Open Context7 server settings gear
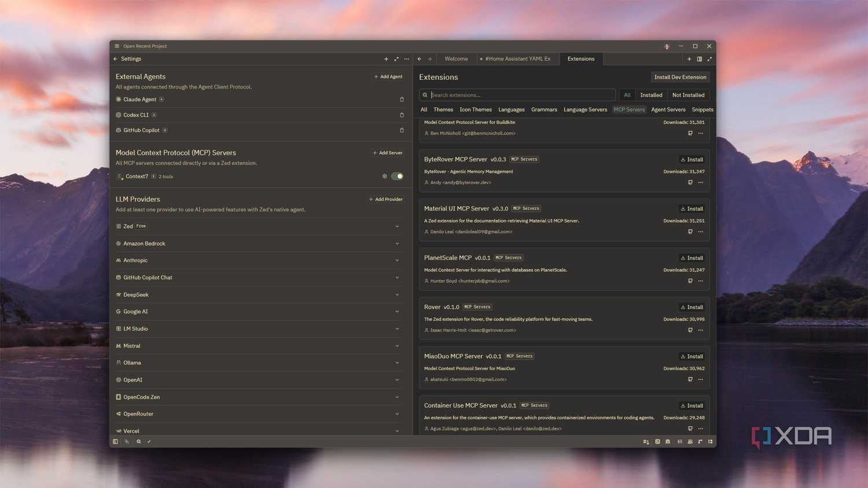 (x=385, y=176)
